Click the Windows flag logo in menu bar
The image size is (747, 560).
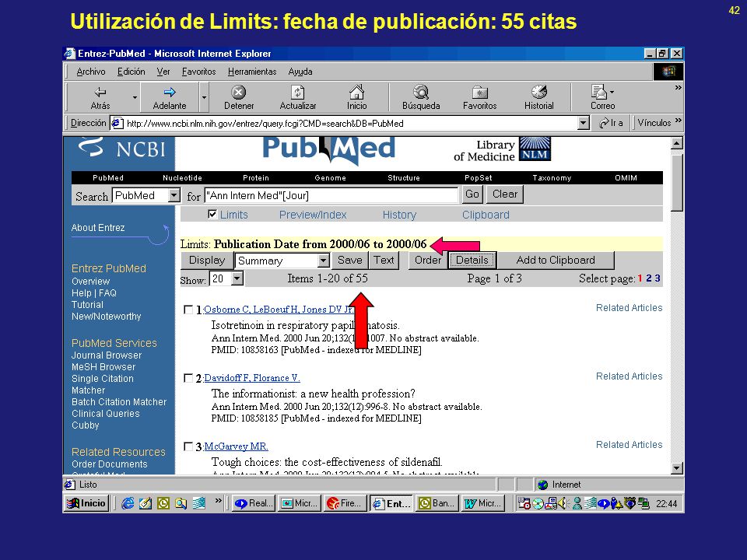(x=668, y=72)
